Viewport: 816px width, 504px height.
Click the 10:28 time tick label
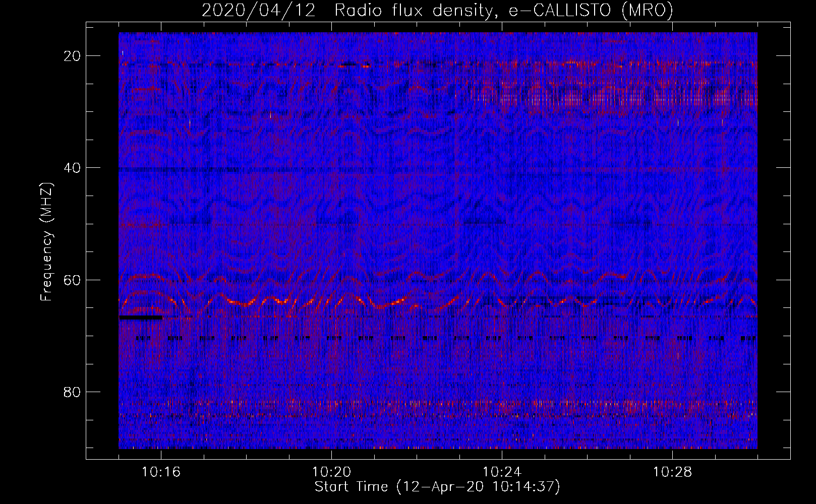coord(672,472)
